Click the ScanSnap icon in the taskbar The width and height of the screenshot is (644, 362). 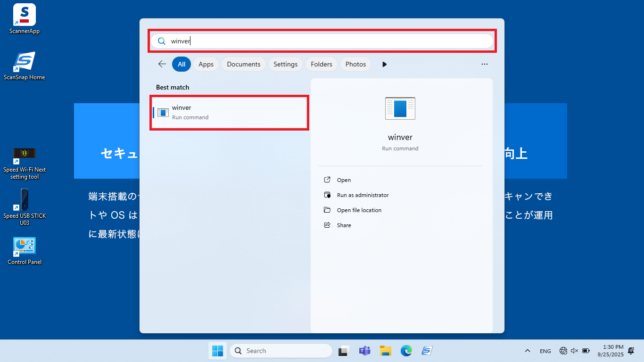(427, 351)
